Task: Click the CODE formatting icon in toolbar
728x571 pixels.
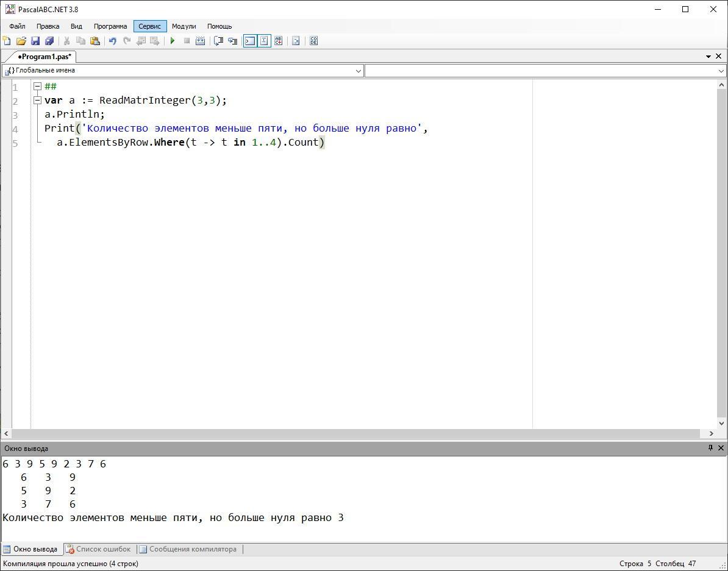Action: coord(313,41)
